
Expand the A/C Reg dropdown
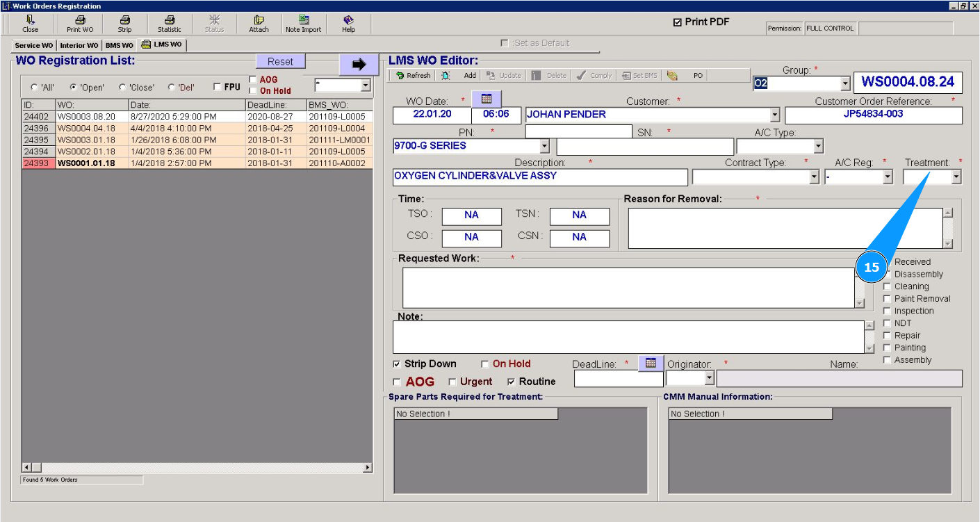887,177
